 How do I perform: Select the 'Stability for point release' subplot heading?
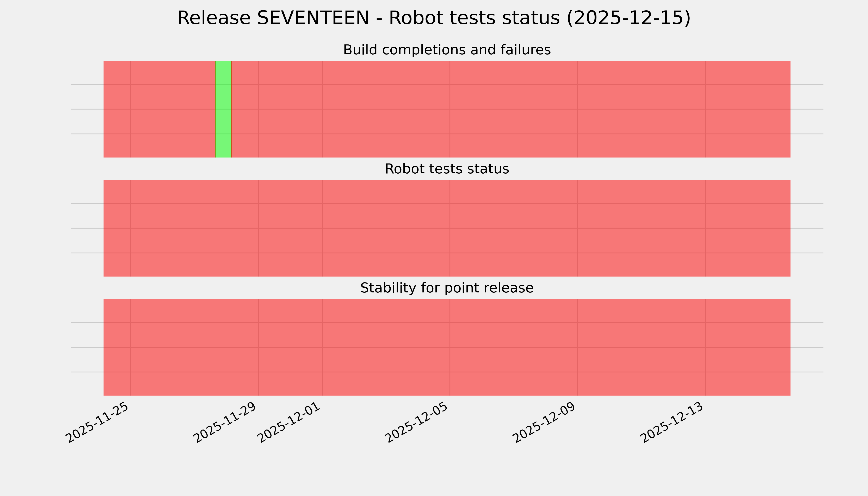(x=447, y=288)
